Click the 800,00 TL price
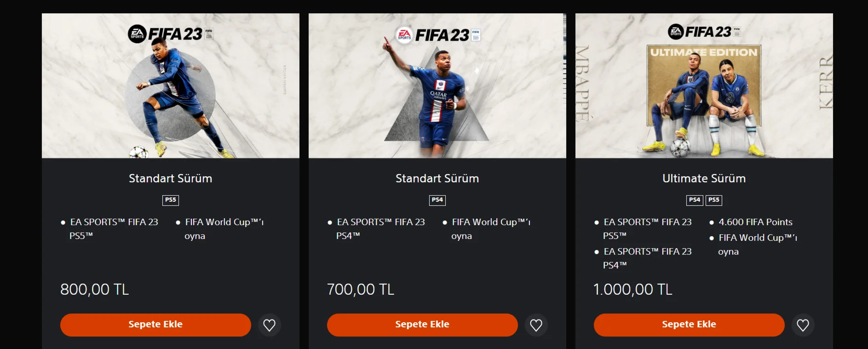This screenshot has height=349, width=868. (95, 289)
